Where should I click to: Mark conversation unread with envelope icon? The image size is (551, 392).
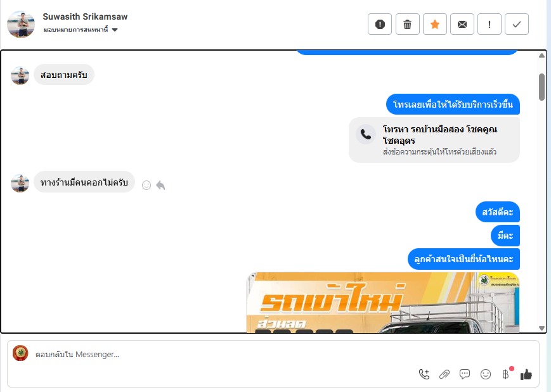click(x=462, y=24)
